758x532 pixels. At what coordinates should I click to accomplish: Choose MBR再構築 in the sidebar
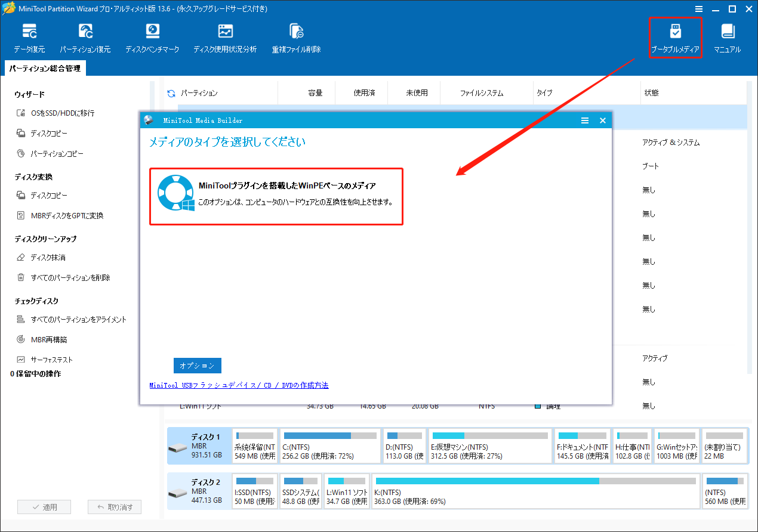pos(42,340)
